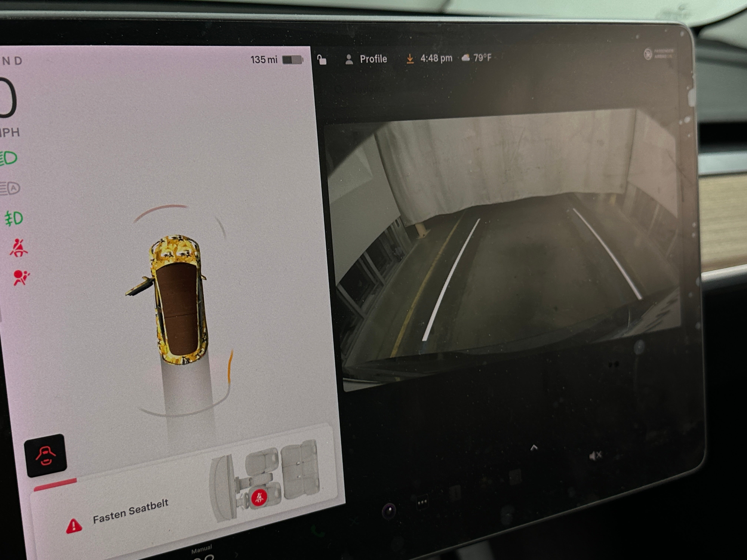This screenshot has width=747, height=560.
Task: Tap the unlocked padlock icon
Action: pos(322,60)
